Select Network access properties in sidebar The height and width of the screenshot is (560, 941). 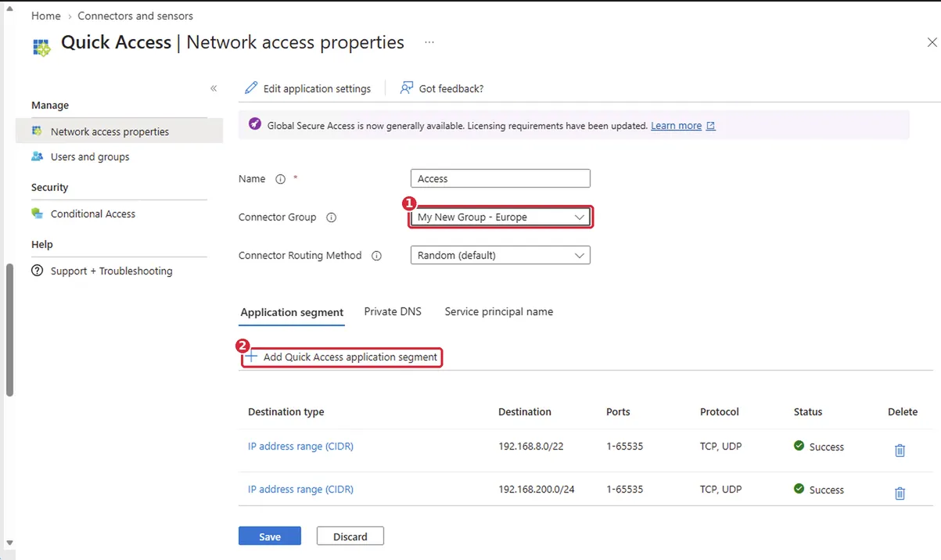tap(119, 131)
